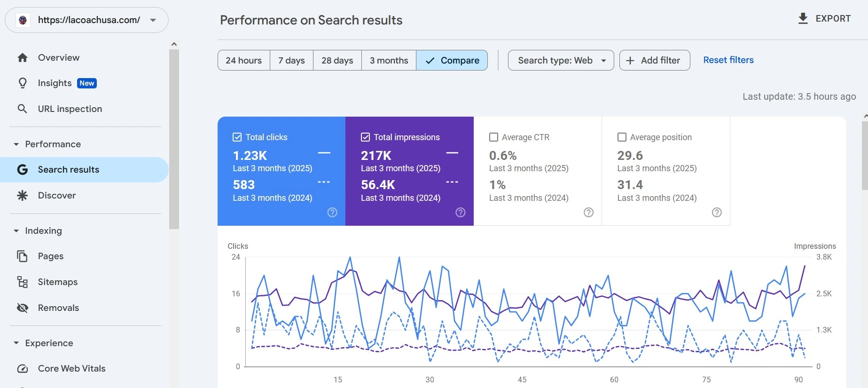Select the 28 days range tab
868x388 pixels.
(x=337, y=61)
